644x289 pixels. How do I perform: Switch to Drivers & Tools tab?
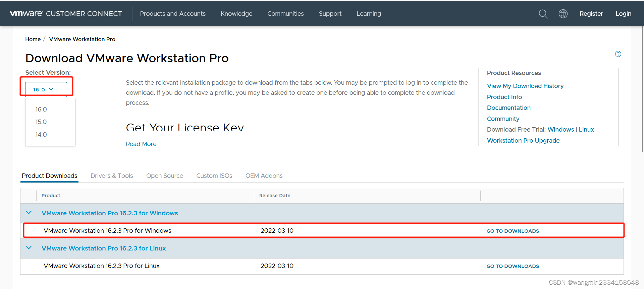coord(112,176)
